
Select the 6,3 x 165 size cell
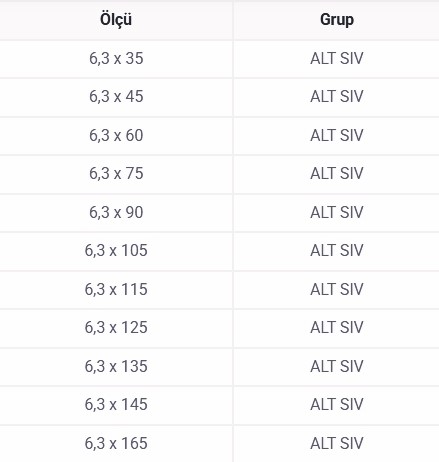coord(116,444)
